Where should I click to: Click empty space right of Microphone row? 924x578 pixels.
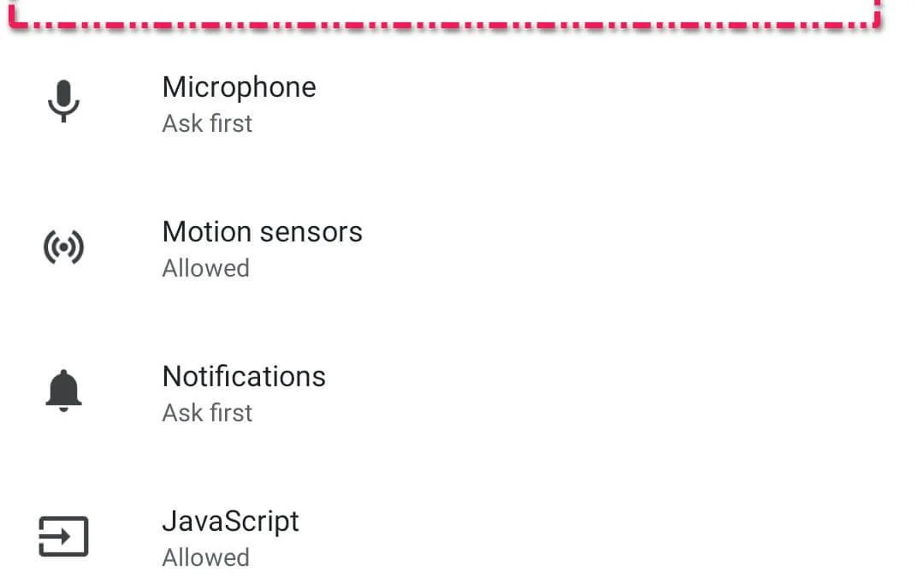642,104
